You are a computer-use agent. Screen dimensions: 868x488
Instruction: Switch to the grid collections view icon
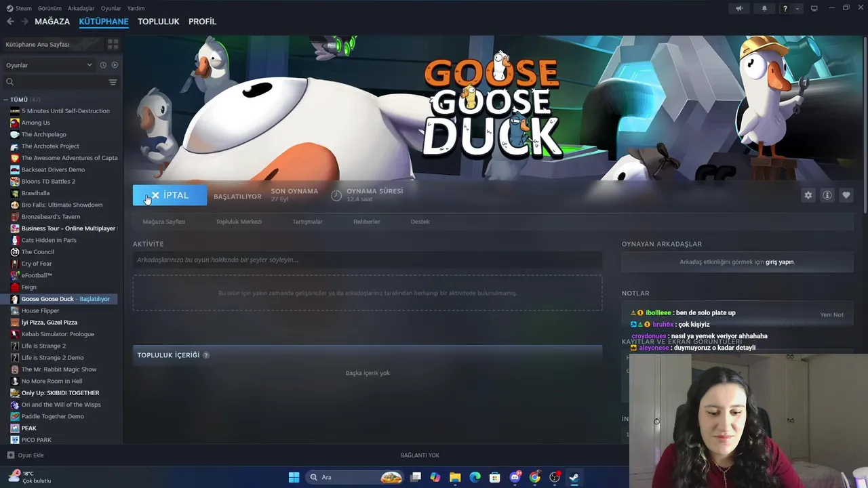click(113, 44)
